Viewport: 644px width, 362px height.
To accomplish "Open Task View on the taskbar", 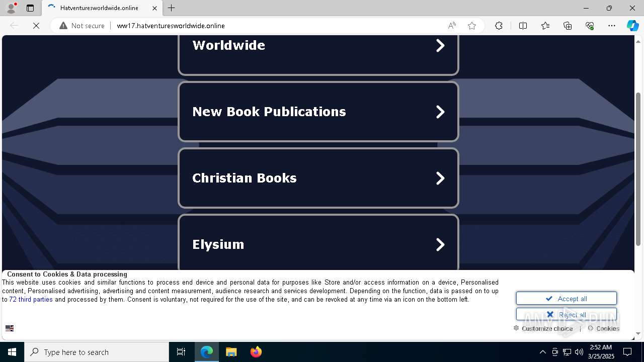I will (x=181, y=352).
